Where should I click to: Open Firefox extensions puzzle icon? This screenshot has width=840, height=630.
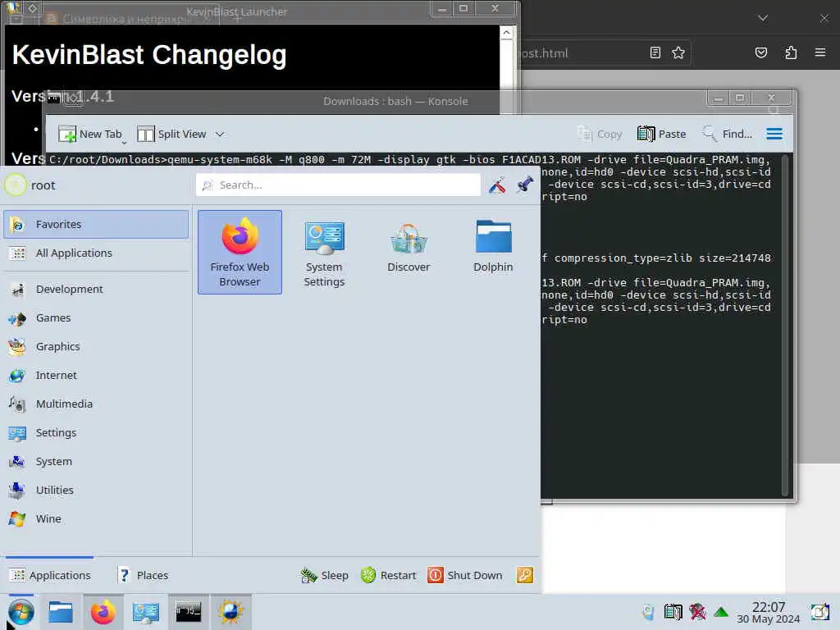(x=791, y=52)
